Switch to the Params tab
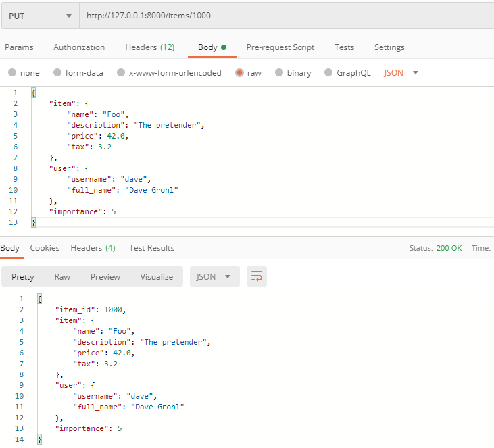Screen dimensions: 494x448 [x=19, y=47]
